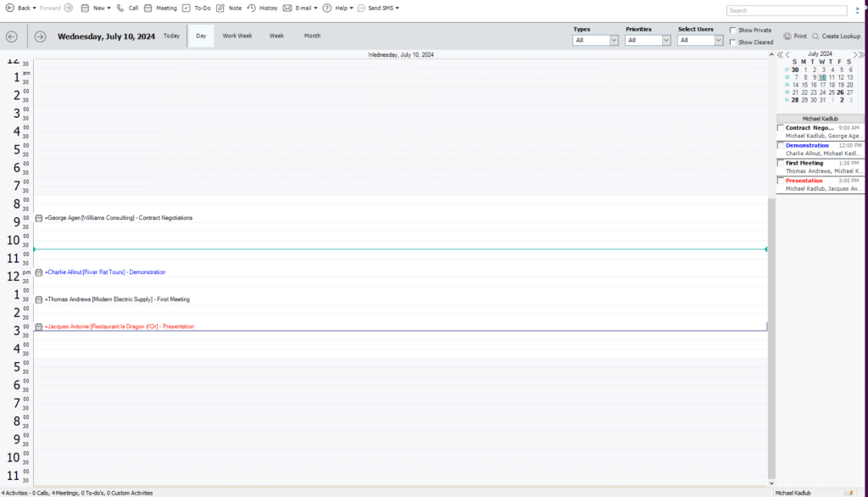Click the Wednesday, July 10, 2024 column header
Viewport: 868px width, 497px height.
[401, 55]
